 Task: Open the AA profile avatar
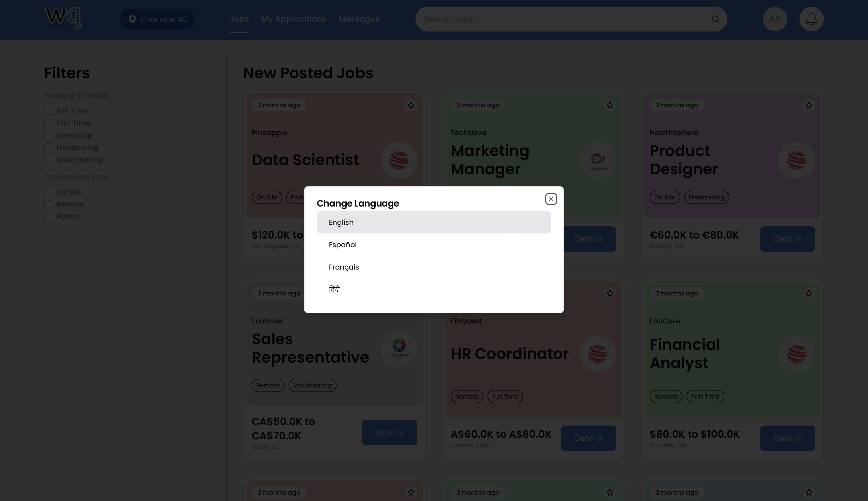pyautogui.click(x=775, y=19)
